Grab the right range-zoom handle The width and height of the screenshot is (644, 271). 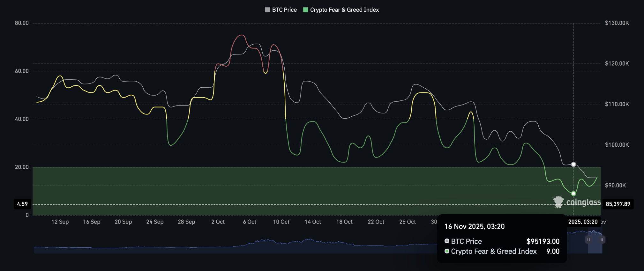click(602, 240)
